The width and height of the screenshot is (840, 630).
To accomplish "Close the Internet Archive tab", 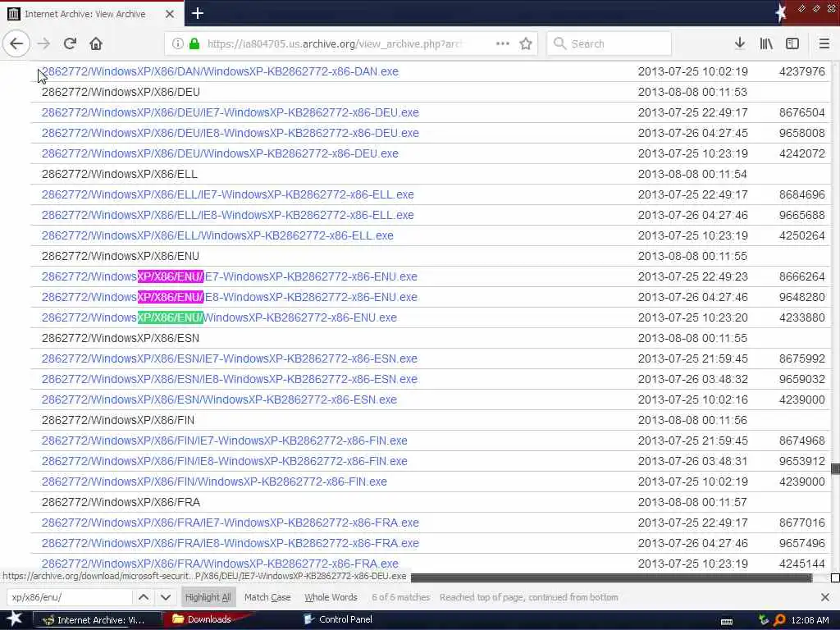I will coord(170,14).
